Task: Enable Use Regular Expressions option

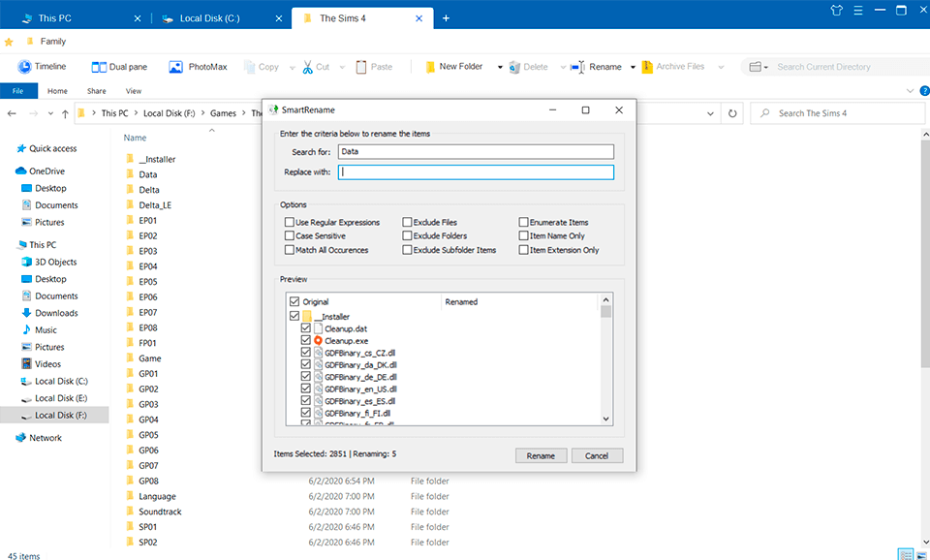Action: click(x=288, y=221)
